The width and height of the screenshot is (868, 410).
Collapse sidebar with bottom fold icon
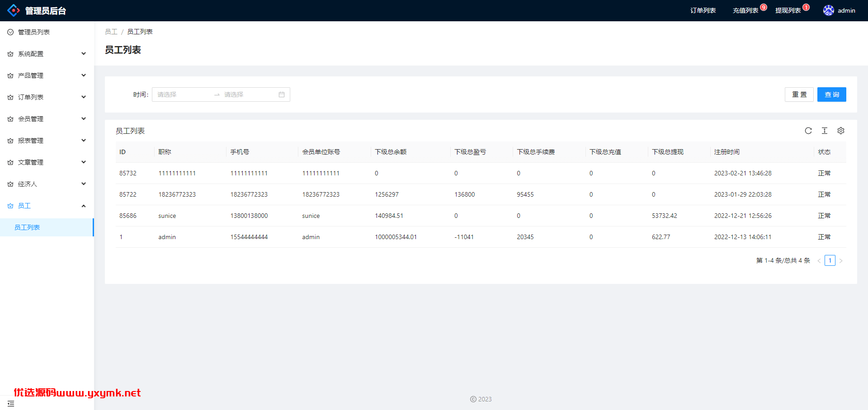pyautogui.click(x=11, y=403)
